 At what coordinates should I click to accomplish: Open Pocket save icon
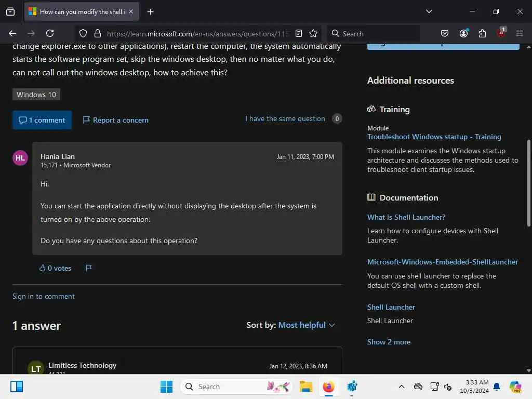(x=445, y=33)
